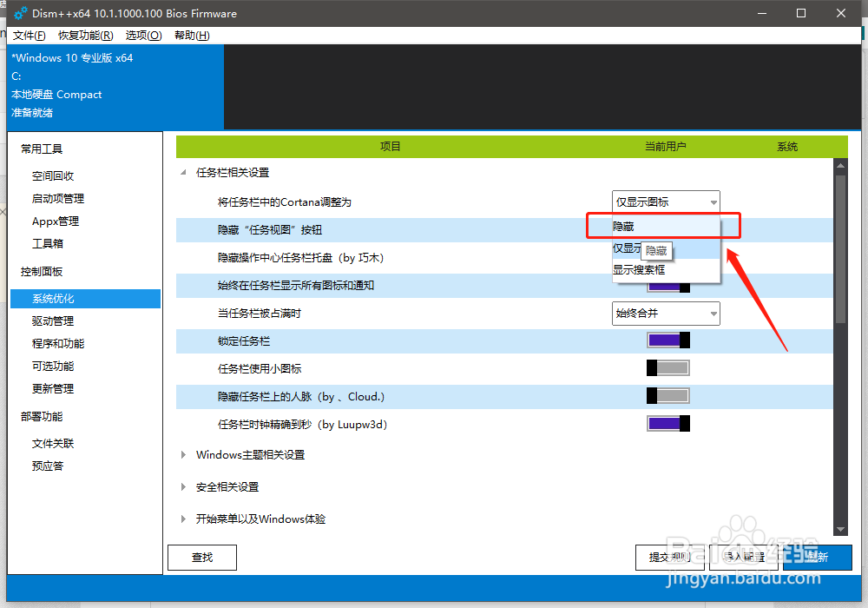Select 系统优化 in the sidebar
Screen dimensions: 868x608
(x=85, y=299)
